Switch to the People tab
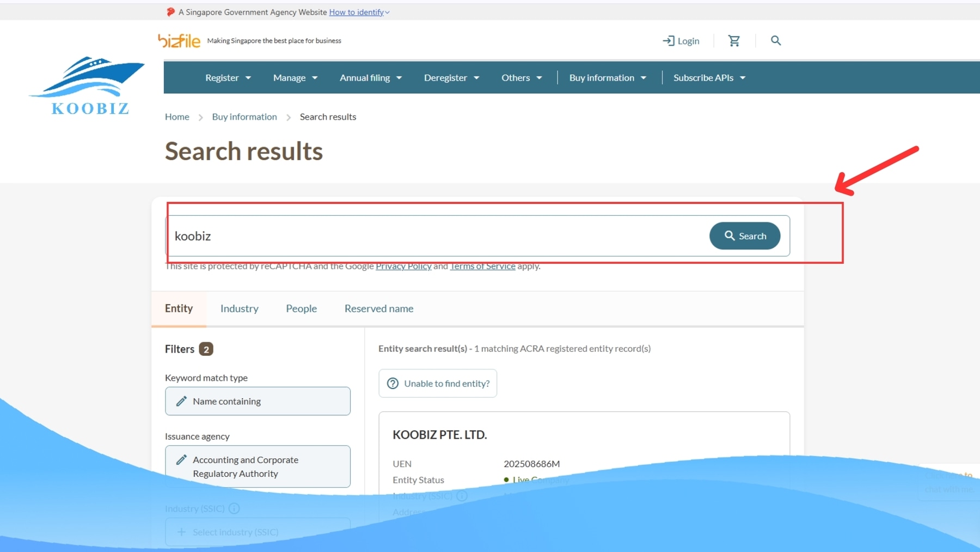Viewport: 980px width, 552px height. (301, 308)
